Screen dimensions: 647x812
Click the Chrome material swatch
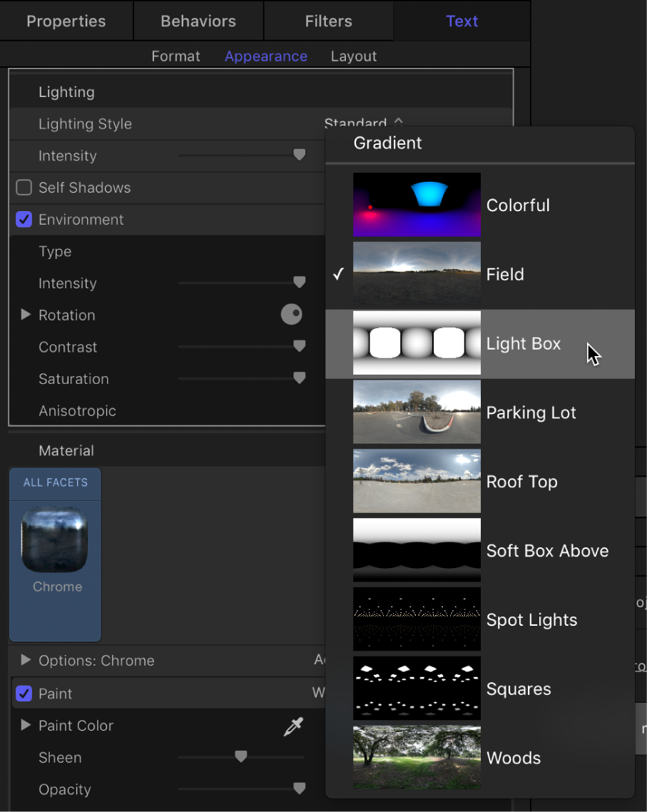[55, 538]
